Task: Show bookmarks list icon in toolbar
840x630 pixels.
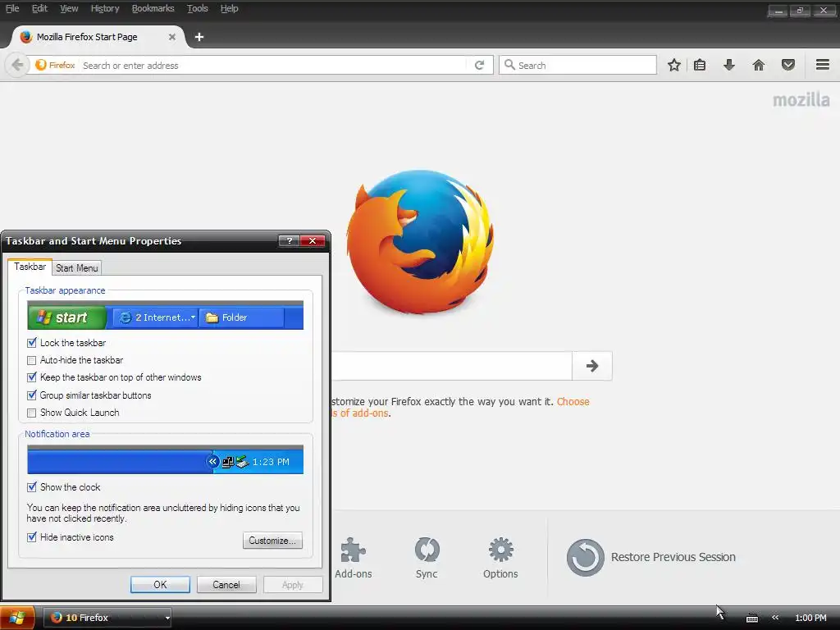Action: click(700, 66)
